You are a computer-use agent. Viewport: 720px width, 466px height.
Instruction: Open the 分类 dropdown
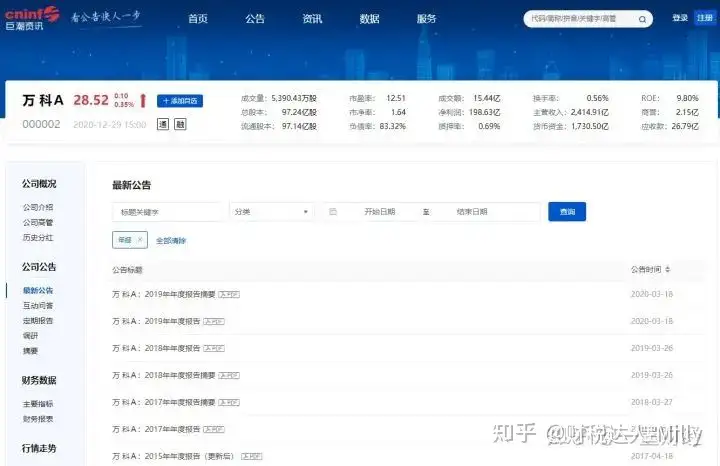(271, 212)
